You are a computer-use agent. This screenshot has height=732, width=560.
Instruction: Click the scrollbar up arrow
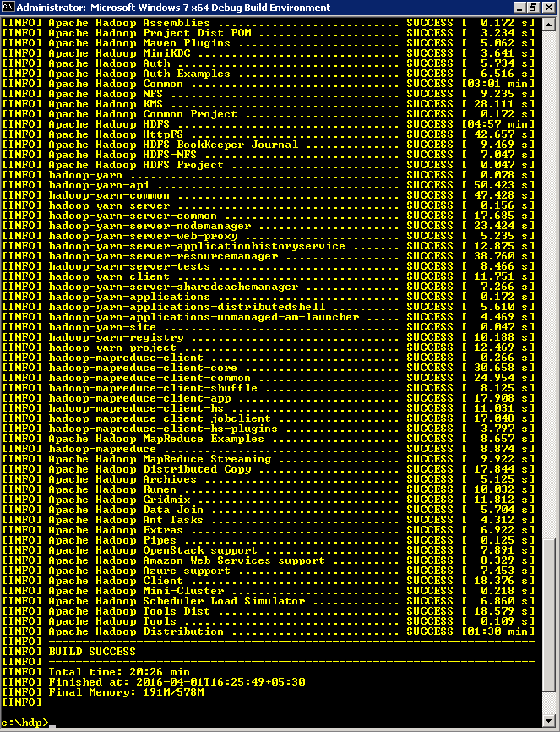[x=550, y=25]
